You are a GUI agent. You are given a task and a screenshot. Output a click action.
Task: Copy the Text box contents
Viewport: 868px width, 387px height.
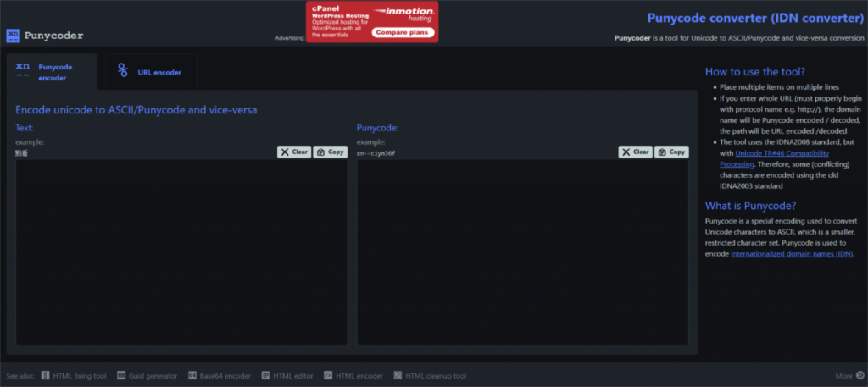coord(330,152)
